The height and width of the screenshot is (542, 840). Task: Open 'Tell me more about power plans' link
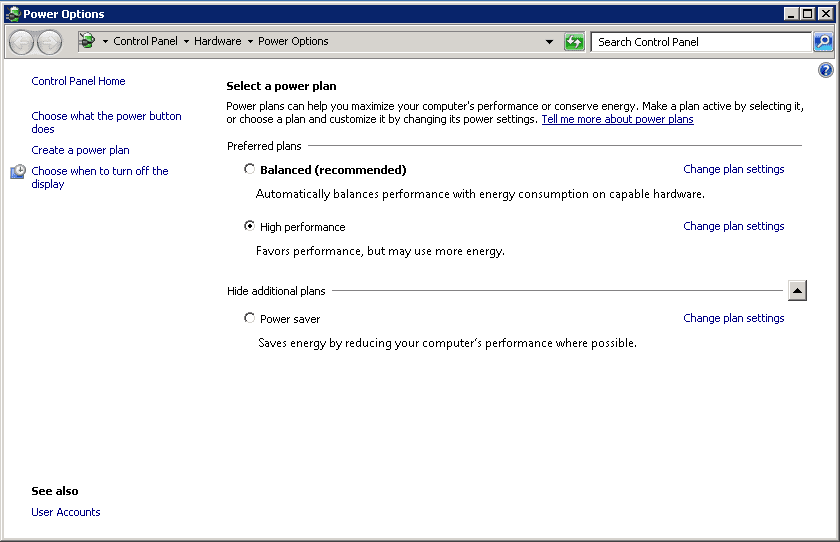(x=617, y=119)
